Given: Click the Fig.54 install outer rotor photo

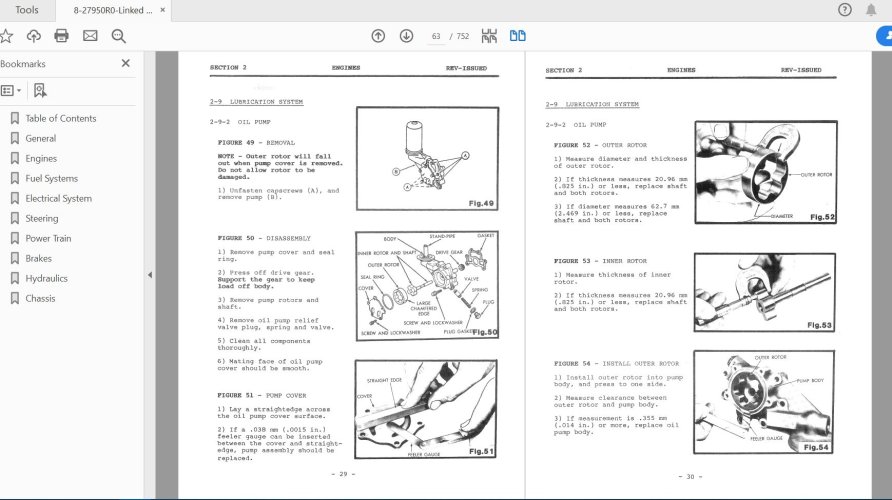Looking at the screenshot, I should coord(764,402).
